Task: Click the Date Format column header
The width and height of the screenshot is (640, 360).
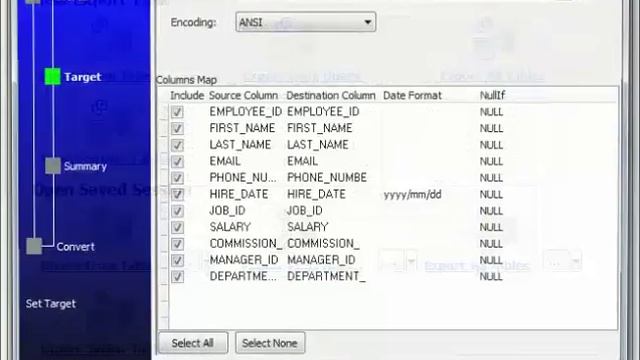Action: click(412, 96)
